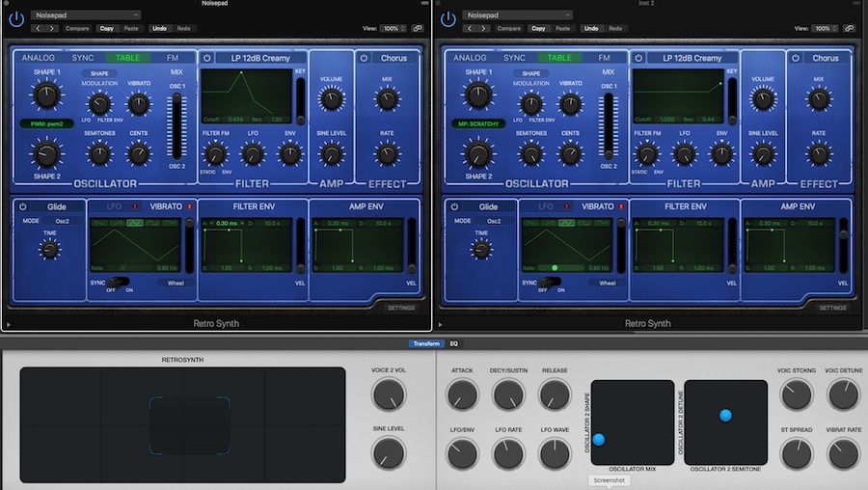Image resolution: width=868 pixels, height=490 pixels.
Task: Click LFO Rate slider handle in right synth
Action: tap(555, 268)
